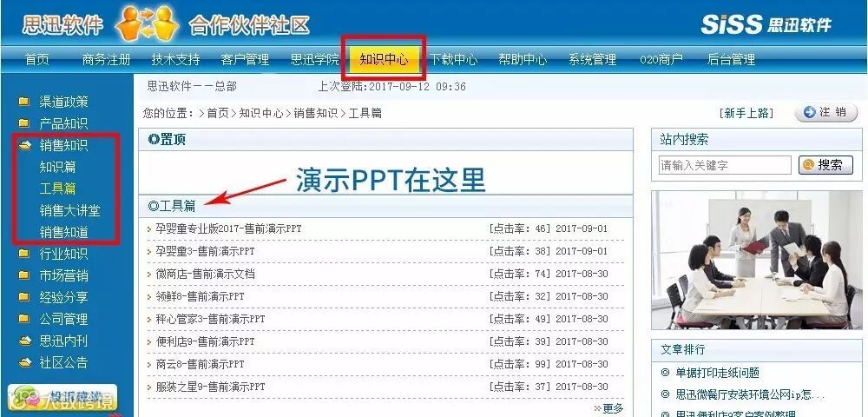
Task: Open the 商务注册 navigation tab
Action: [106, 59]
